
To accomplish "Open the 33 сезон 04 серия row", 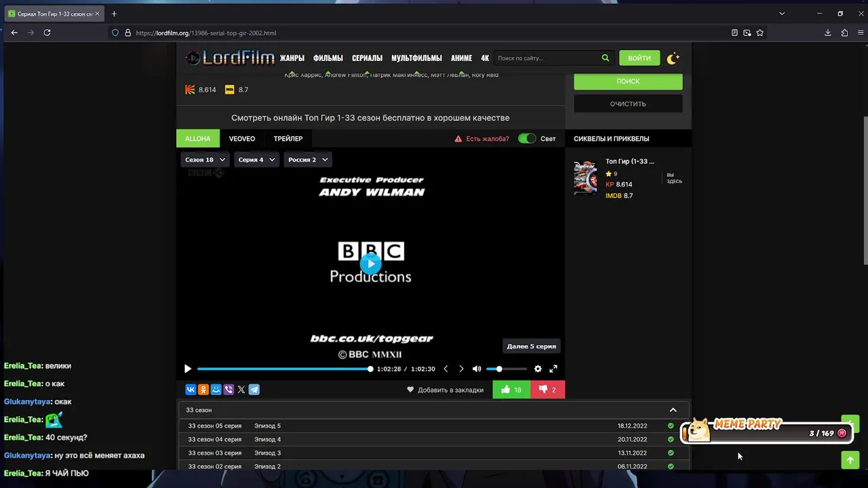I will coord(434,439).
